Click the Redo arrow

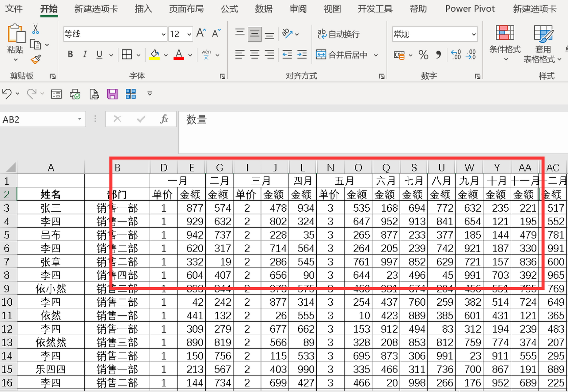point(32,94)
